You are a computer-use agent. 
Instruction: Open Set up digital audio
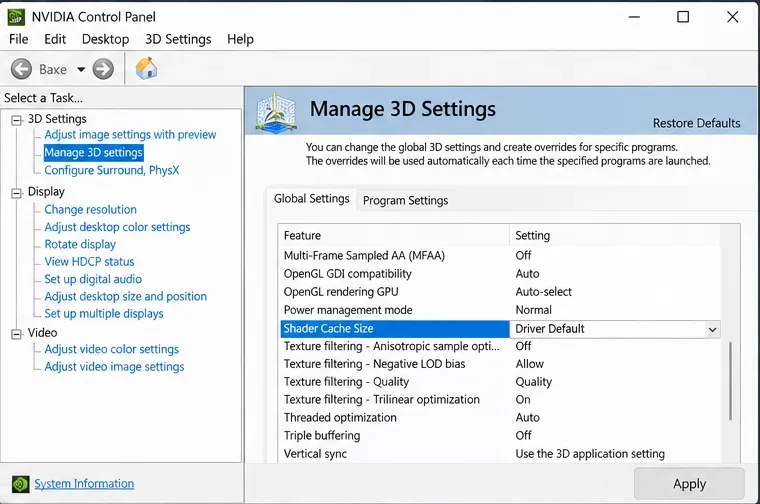pos(93,279)
